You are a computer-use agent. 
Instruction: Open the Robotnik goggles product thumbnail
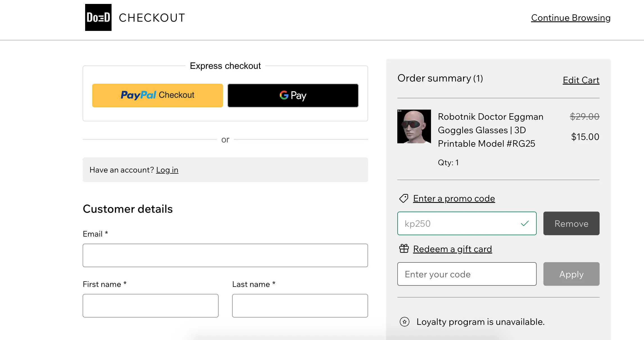click(x=414, y=127)
